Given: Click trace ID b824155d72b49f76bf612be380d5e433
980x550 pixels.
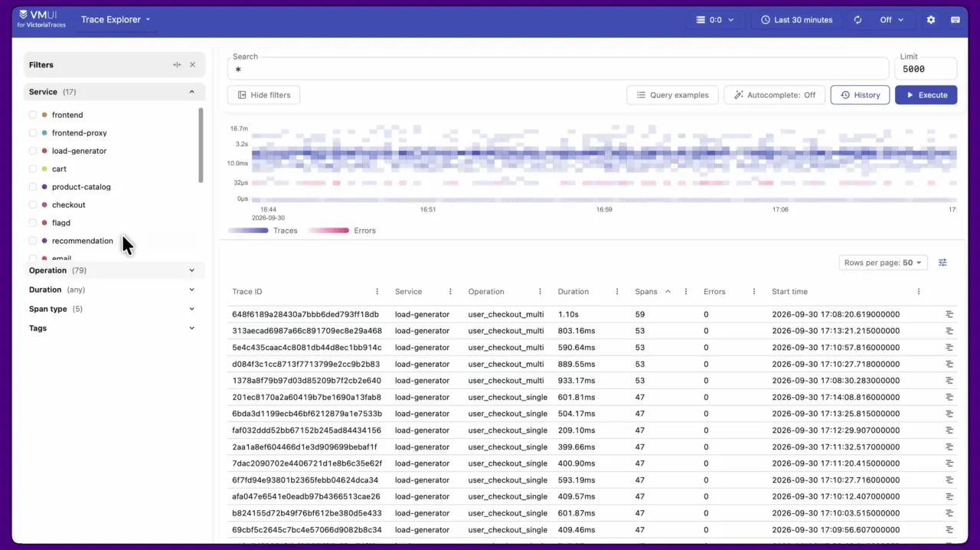Looking at the screenshot, I should click(x=306, y=513).
